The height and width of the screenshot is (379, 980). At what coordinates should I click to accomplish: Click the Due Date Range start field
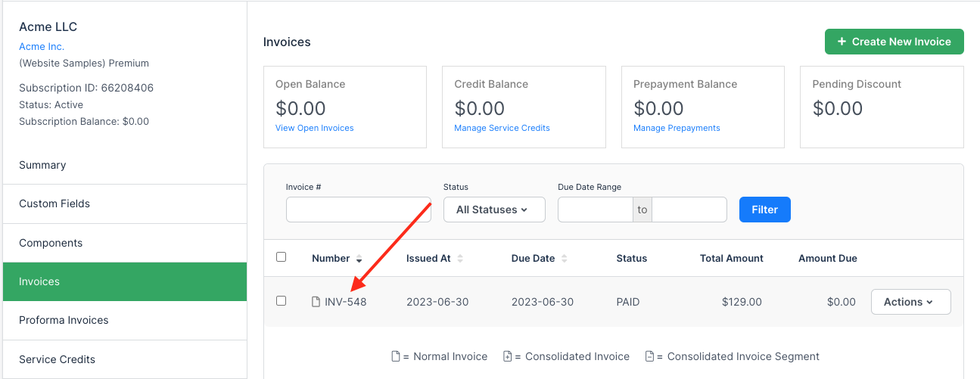(595, 210)
